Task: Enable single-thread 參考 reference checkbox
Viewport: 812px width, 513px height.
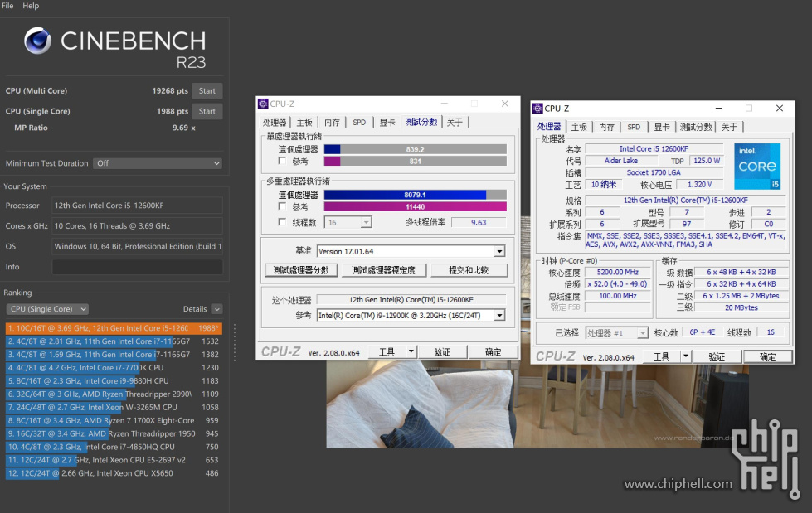Action: tap(282, 161)
